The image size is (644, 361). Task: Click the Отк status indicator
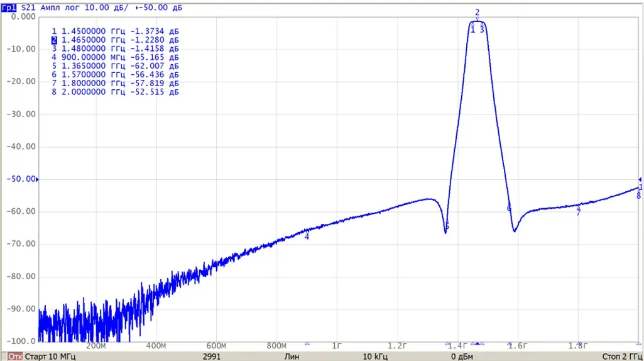(x=15, y=356)
